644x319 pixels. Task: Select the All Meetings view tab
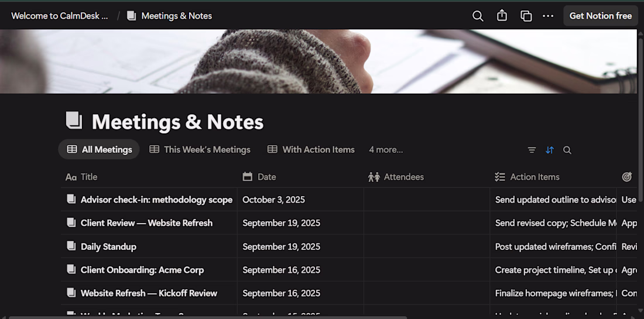click(x=99, y=149)
